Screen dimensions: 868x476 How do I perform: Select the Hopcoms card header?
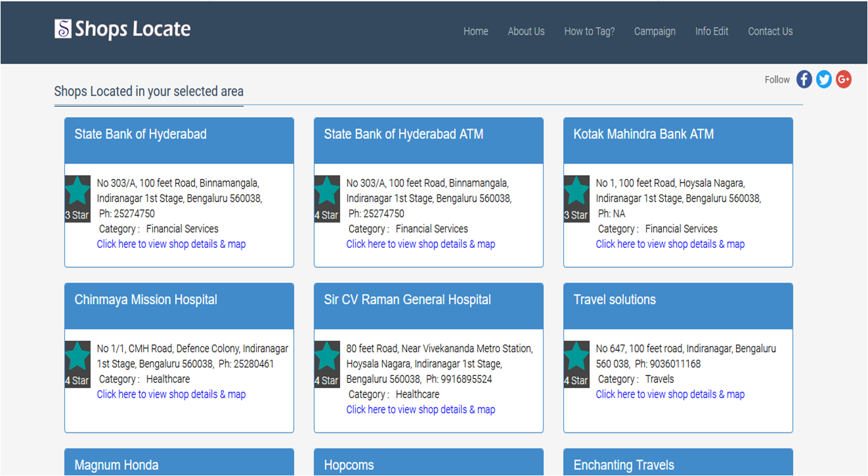click(429, 462)
